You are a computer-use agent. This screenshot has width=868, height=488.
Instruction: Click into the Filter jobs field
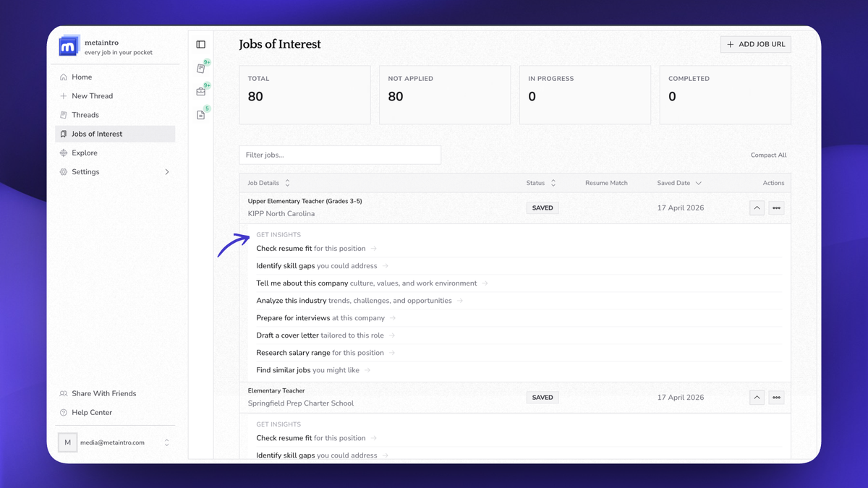coord(340,155)
